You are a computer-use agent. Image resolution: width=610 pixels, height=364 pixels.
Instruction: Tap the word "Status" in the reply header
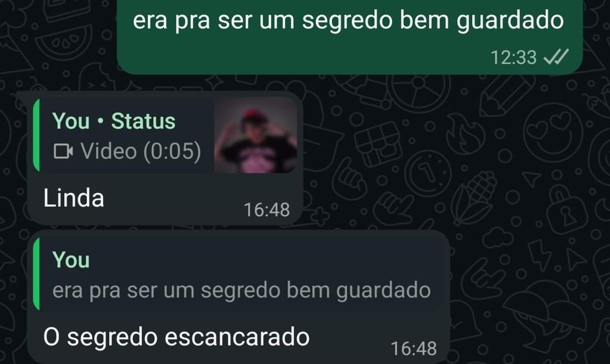(143, 121)
